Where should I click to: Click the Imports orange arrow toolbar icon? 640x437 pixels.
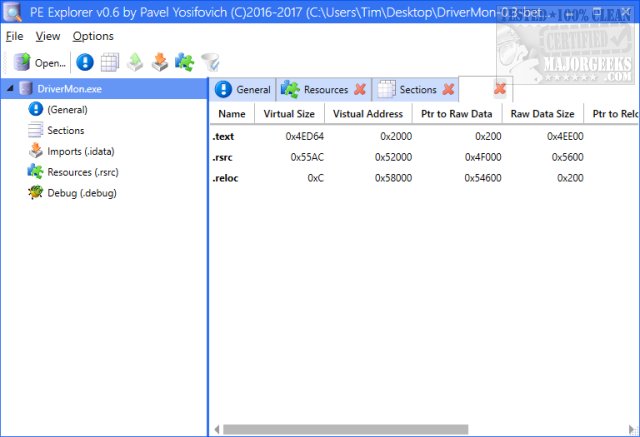pos(160,62)
